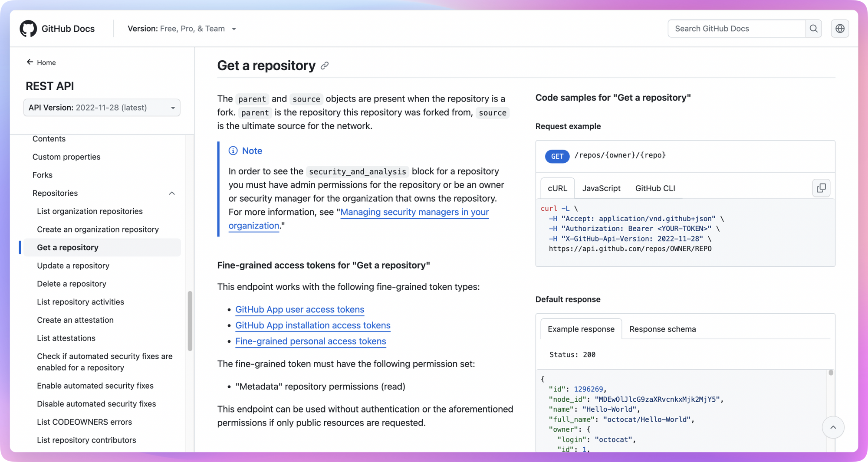Collapse the Repositories sidebar section
The height and width of the screenshot is (462, 868).
172,193
